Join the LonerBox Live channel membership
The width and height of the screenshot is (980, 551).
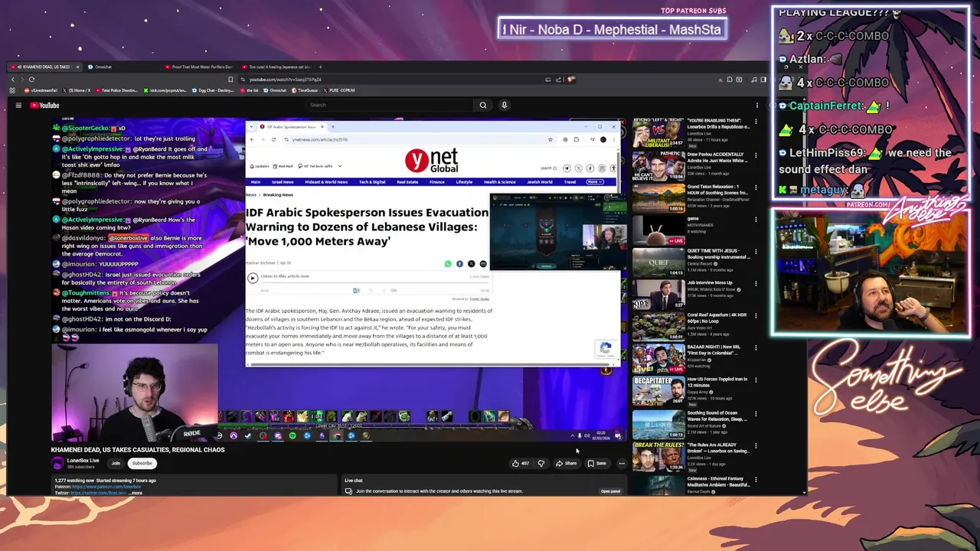coord(116,463)
